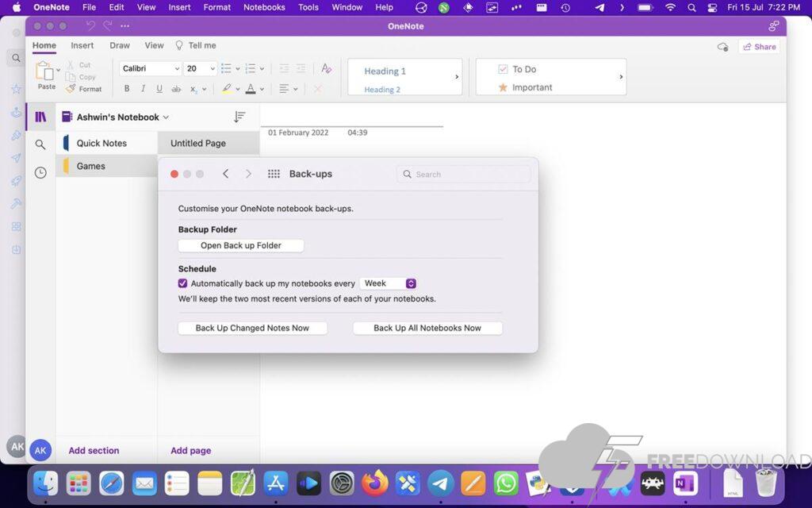This screenshot has height=508, width=812.
Task: Open the Notebooks menu in menu bar
Action: click(x=264, y=7)
